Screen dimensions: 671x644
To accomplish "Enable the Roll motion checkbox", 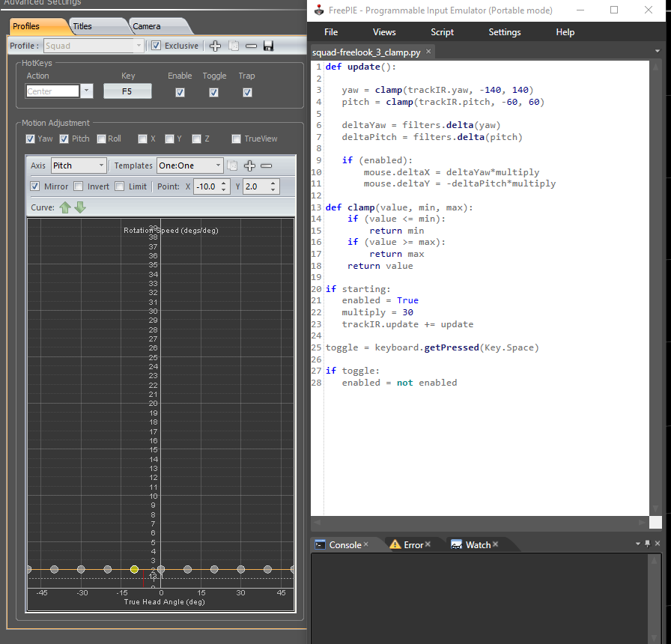I will [x=102, y=139].
